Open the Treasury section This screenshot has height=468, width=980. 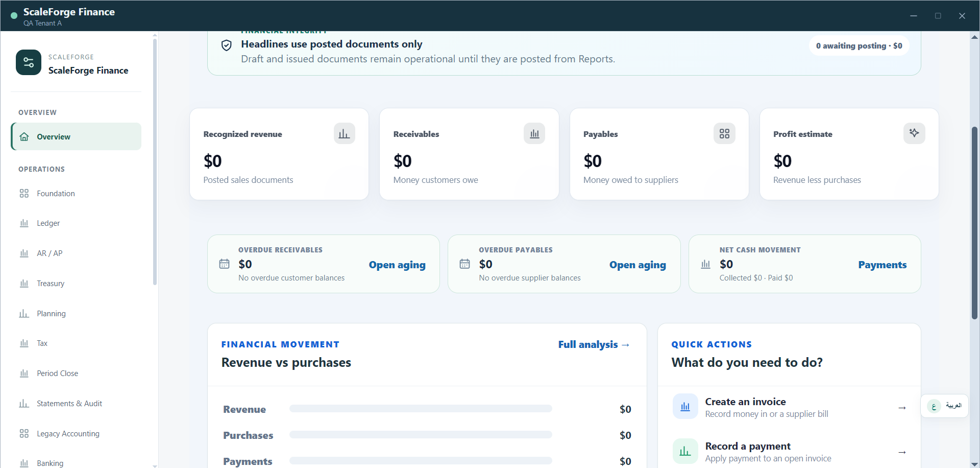click(76, 284)
